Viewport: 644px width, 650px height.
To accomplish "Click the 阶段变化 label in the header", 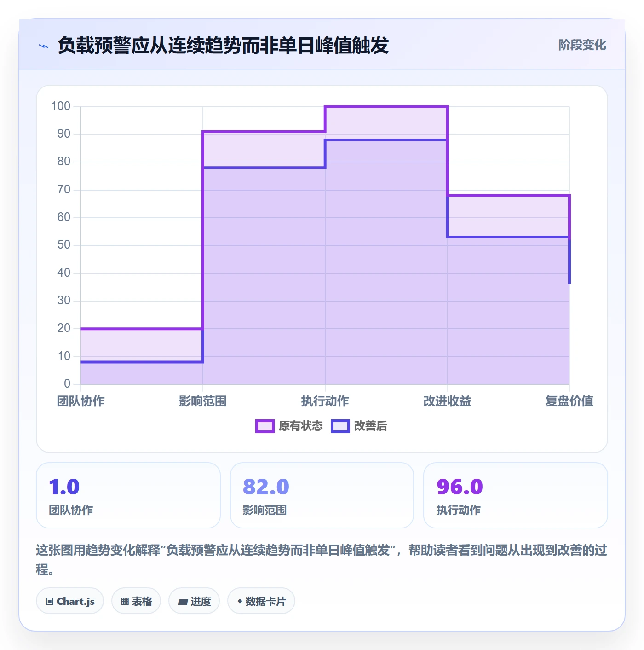I will [582, 45].
